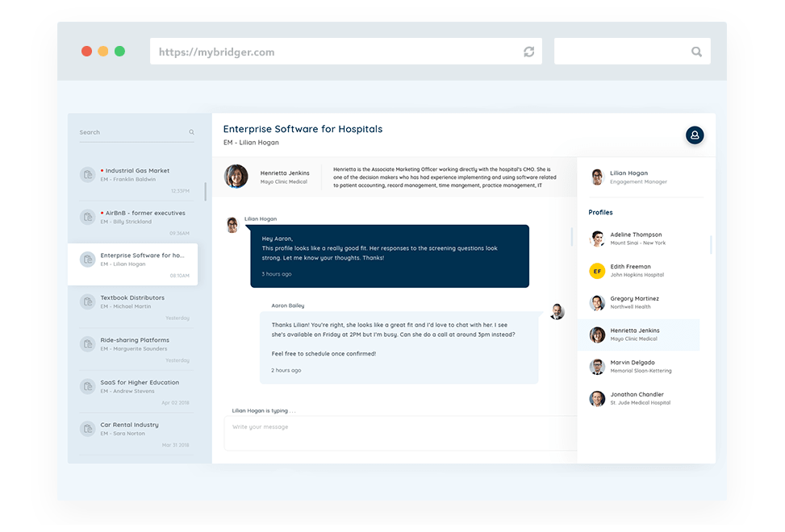The height and width of the screenshot is (532, 785).
Task: Click the browser search magnifier icon
Action: point(696,52)
